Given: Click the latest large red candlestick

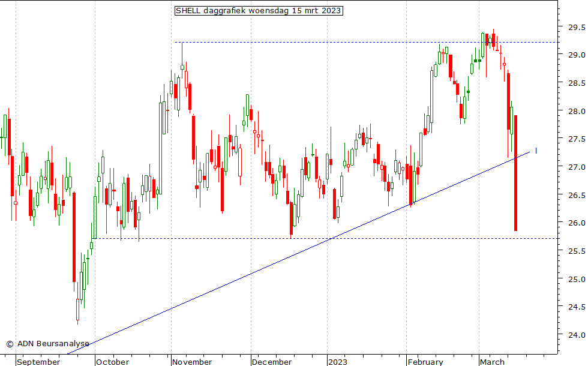Looking at the screenshot, I should [515, 173].
